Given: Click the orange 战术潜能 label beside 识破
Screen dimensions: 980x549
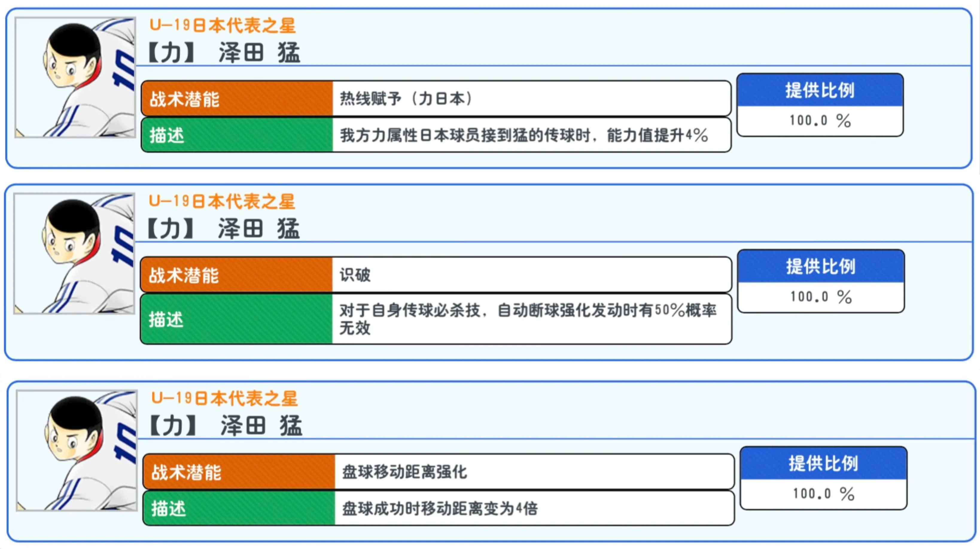Looking at the screenshot, I should coord(236,275).
